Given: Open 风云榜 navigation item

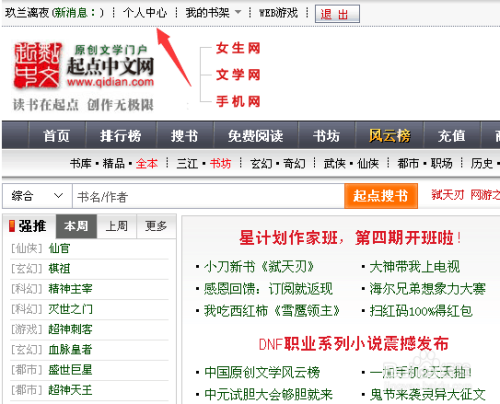Looking at the screenshot, I should click(389, 136).
